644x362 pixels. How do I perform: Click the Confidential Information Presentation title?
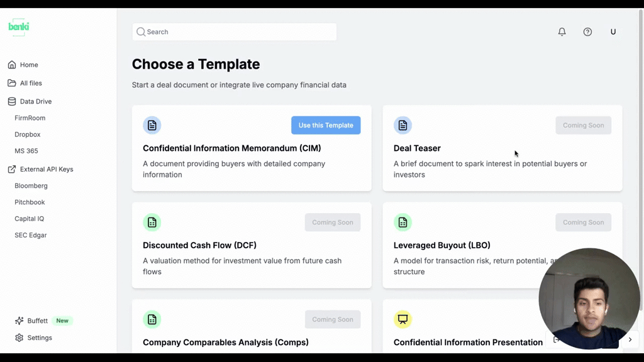[468, 343]
